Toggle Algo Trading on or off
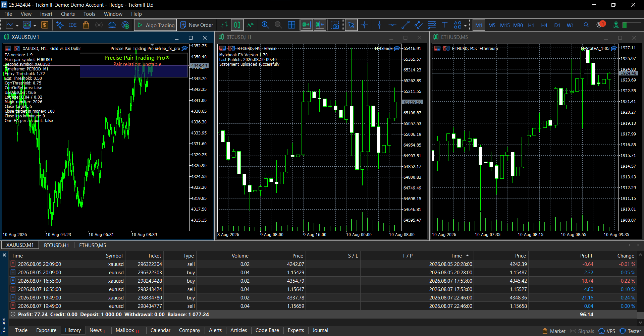The height and width of the screenshot is (336, 644). pyautogui.click(x=156, y=25)
